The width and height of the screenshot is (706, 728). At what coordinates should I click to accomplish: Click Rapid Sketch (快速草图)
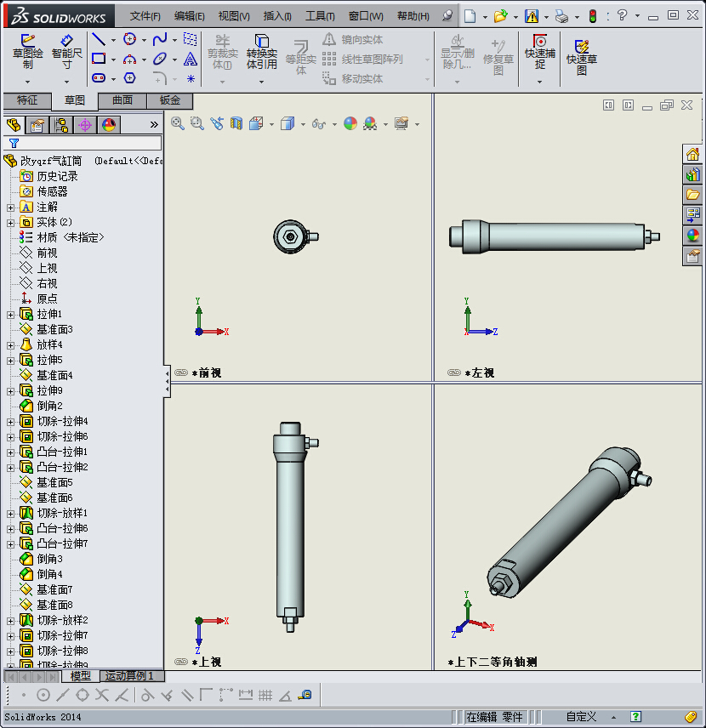582,58
